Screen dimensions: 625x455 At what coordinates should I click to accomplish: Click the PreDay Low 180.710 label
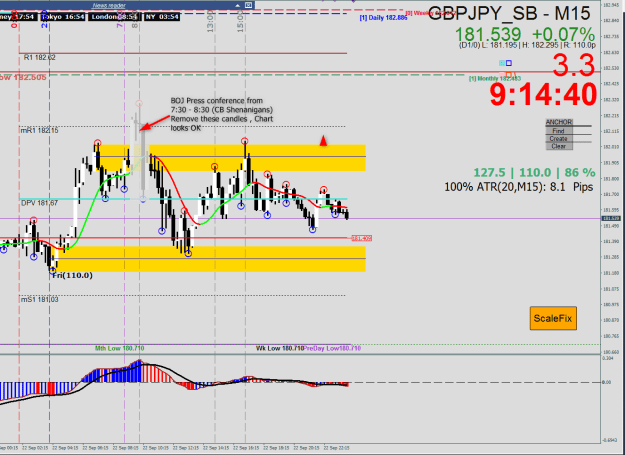332,348
